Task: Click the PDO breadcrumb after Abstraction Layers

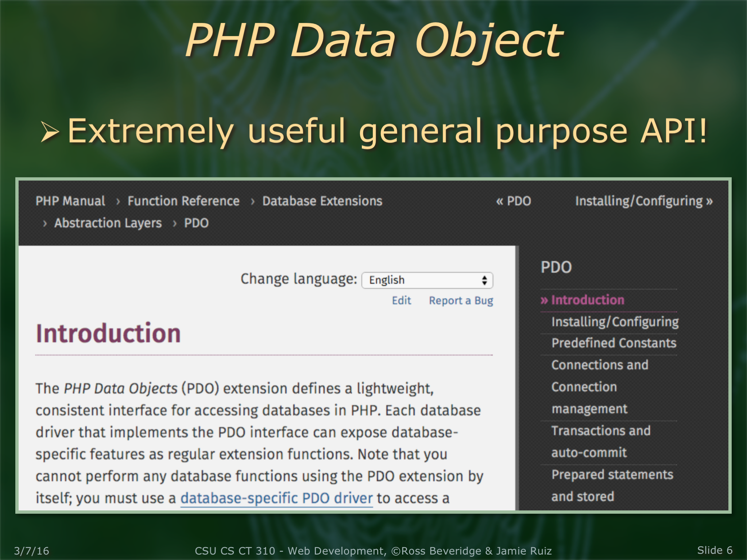Action: coord(196,223)
